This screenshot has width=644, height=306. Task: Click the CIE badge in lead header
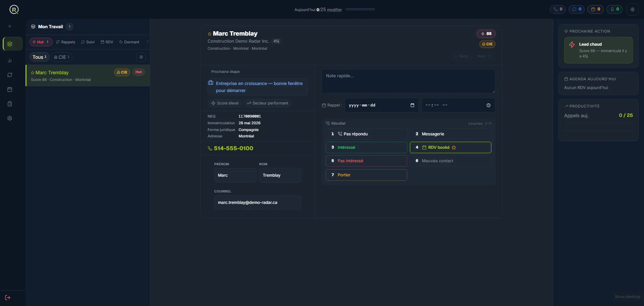(x=487, y=44)
